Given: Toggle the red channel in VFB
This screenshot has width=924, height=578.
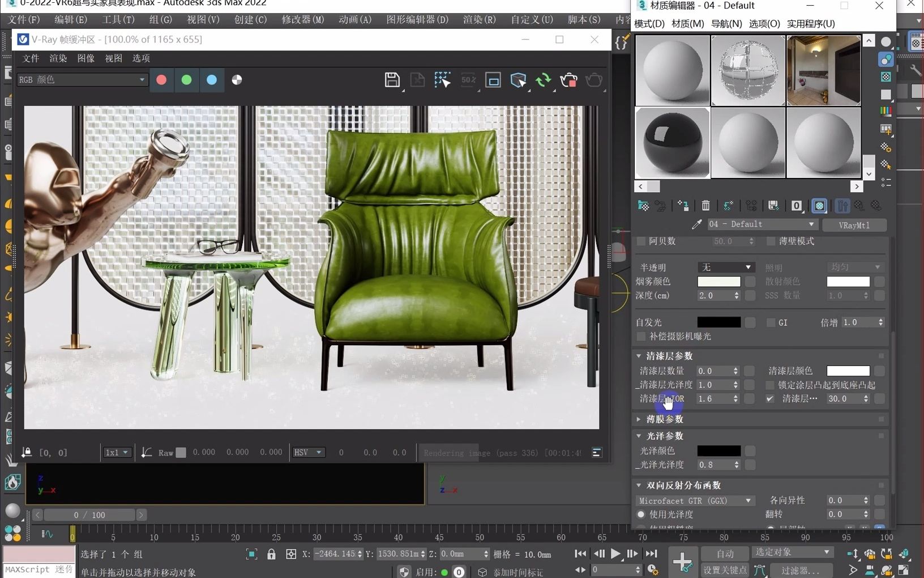Looking at the screenshot, I should 161,80.
